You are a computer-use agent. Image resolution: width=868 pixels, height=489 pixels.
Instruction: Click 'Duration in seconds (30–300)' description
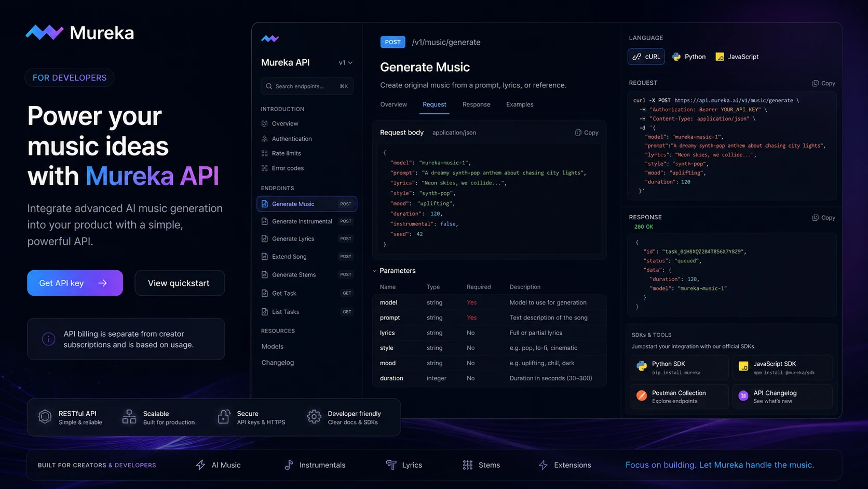(x=551, y=378)
